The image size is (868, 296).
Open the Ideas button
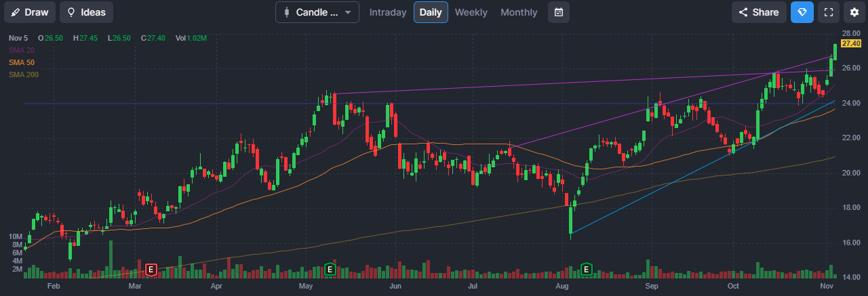[x=86, y=12]
